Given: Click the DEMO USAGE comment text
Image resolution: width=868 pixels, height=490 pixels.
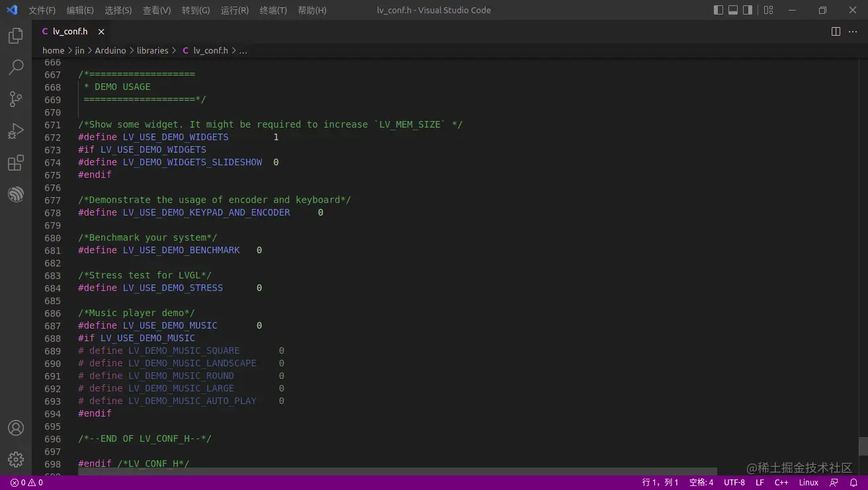Looking at the screenshot, I should tap(122, 87).
